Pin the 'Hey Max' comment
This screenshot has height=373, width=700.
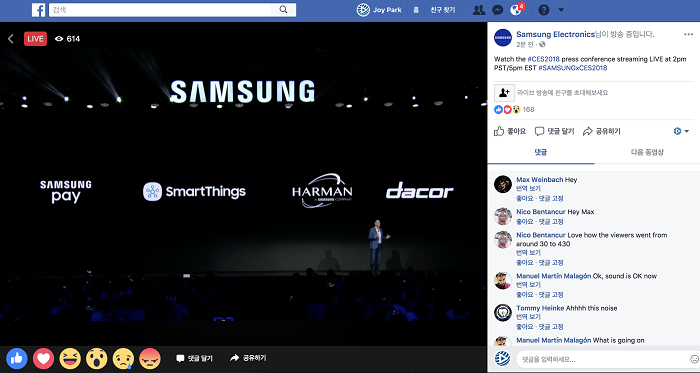point(551,221)
